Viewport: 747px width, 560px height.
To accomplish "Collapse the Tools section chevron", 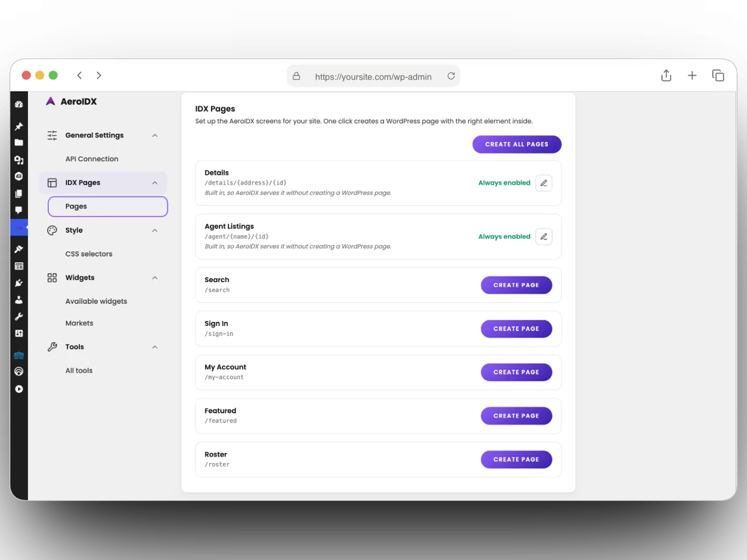I will pyautogui.click(x=155, y=347).
